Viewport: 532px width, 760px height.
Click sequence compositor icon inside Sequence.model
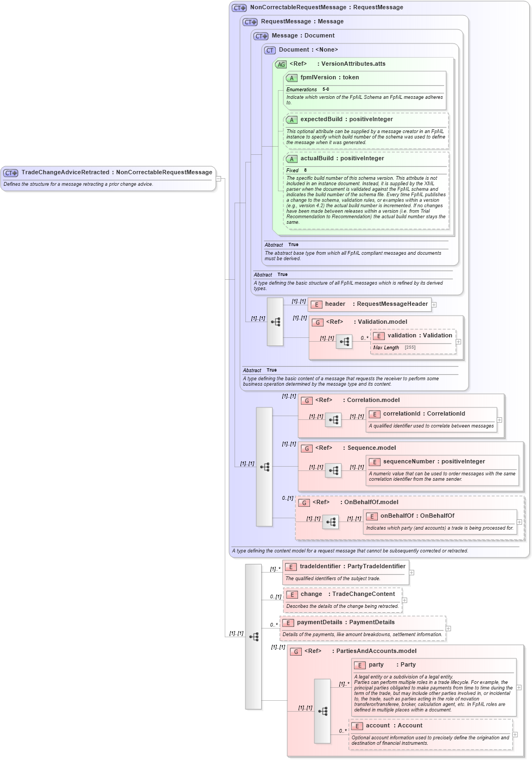click(333, 470)
